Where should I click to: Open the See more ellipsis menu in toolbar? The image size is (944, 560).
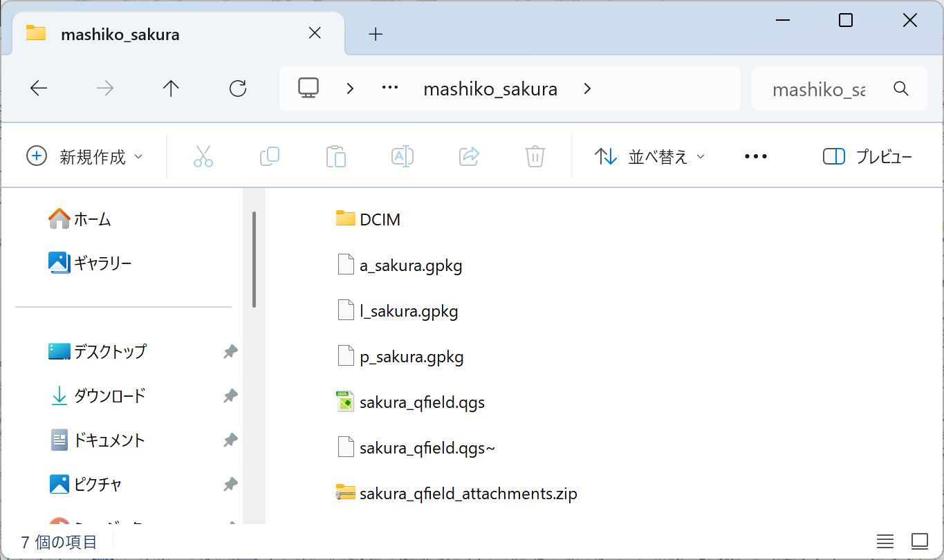[756, 157]
